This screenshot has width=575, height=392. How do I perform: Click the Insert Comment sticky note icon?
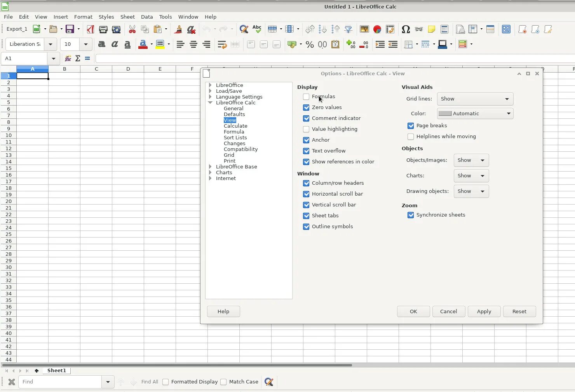(431, 29)
